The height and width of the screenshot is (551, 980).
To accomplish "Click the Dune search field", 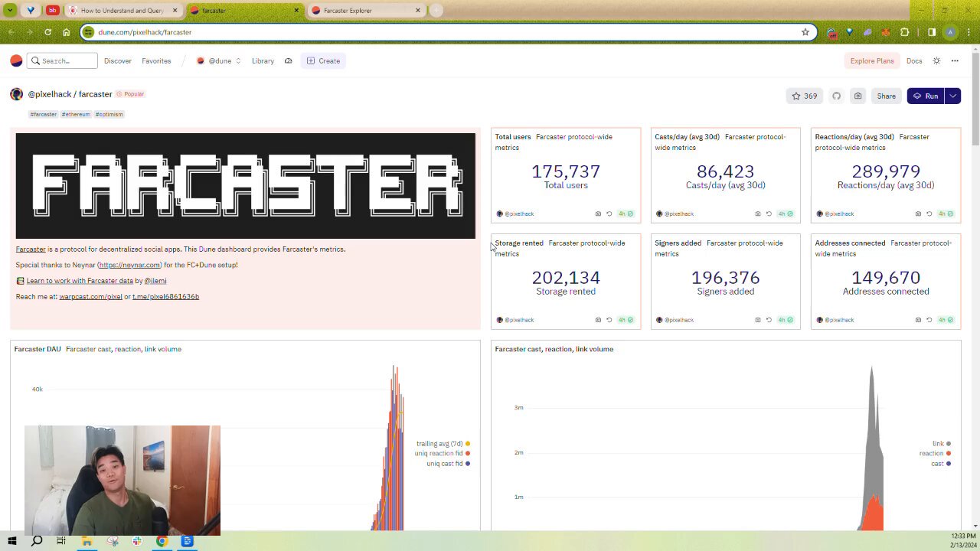I will [62, 60].
